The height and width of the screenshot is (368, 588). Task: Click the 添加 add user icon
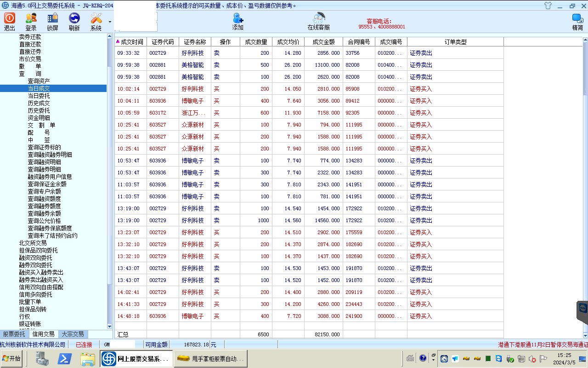tap(238, 18)
